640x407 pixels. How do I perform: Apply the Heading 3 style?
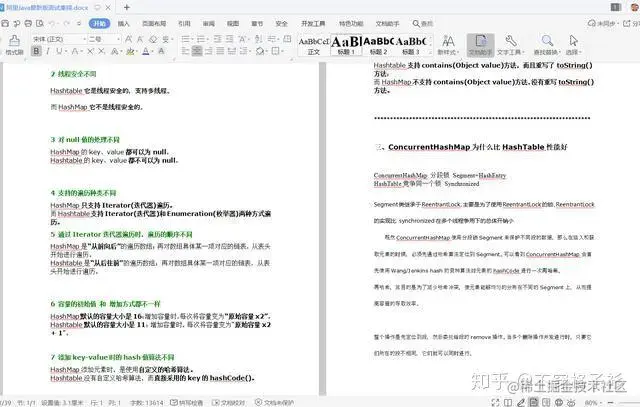tap(411, 45)
